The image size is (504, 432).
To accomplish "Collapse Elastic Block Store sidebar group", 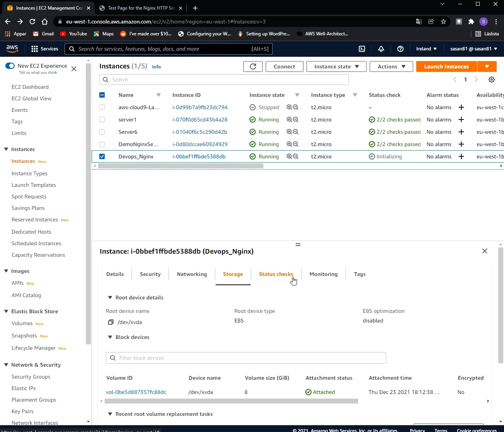I will coord(6,311).
